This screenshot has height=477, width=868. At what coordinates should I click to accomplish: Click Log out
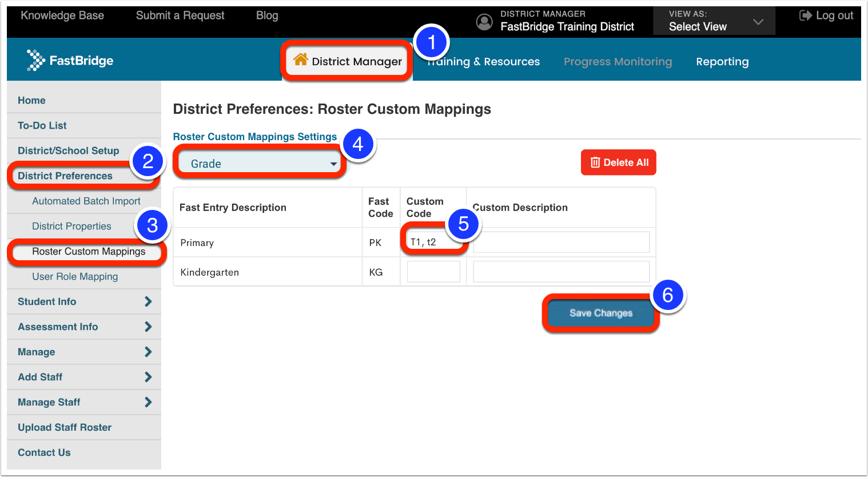tap(826, 15)
